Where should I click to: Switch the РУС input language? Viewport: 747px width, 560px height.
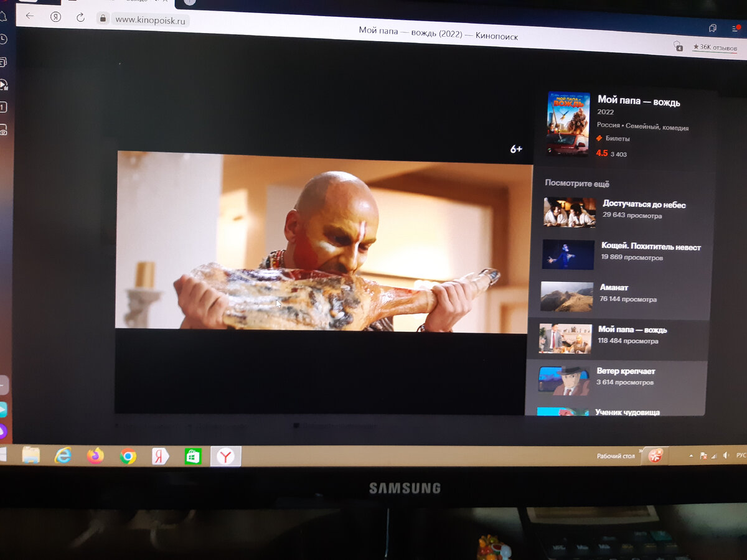click(741, 455)
